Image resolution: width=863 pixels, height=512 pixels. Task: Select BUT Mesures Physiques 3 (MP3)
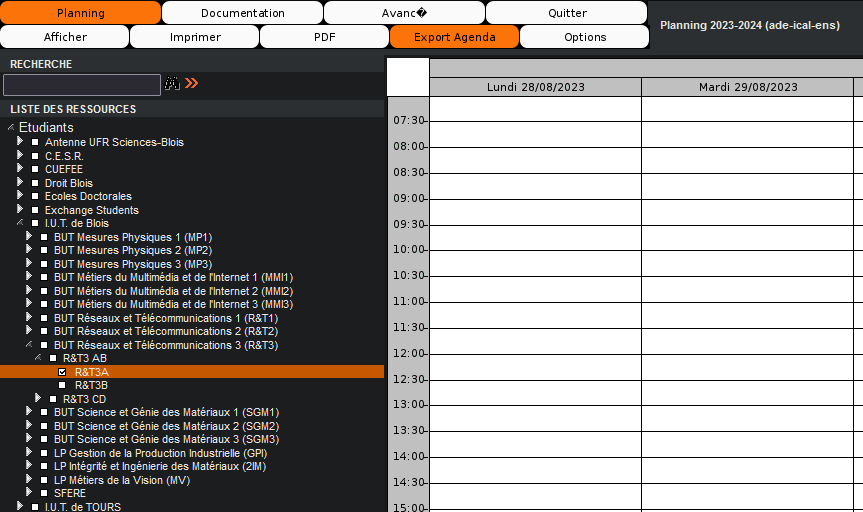click(x=133, y=264)
